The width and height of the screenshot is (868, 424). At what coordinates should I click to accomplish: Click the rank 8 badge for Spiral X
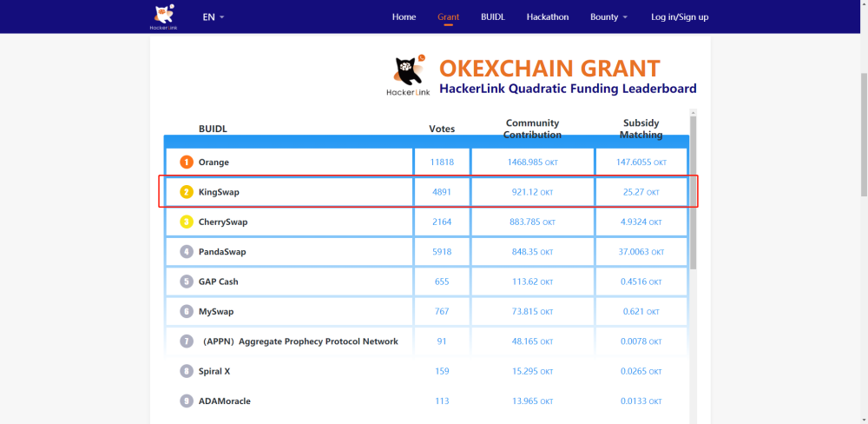(x=187, y=371)
